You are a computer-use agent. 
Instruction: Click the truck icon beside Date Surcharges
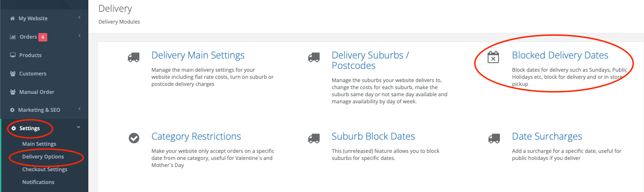(494, 138)
